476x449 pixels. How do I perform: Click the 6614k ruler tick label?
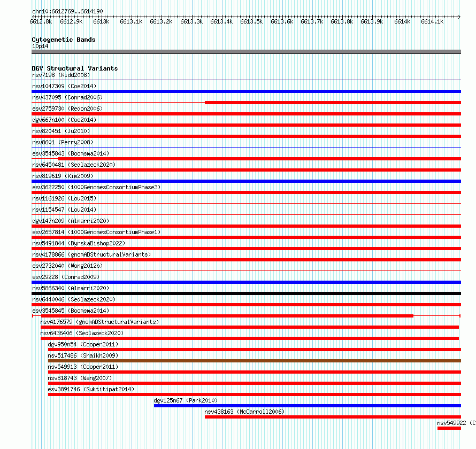(402, 21)
